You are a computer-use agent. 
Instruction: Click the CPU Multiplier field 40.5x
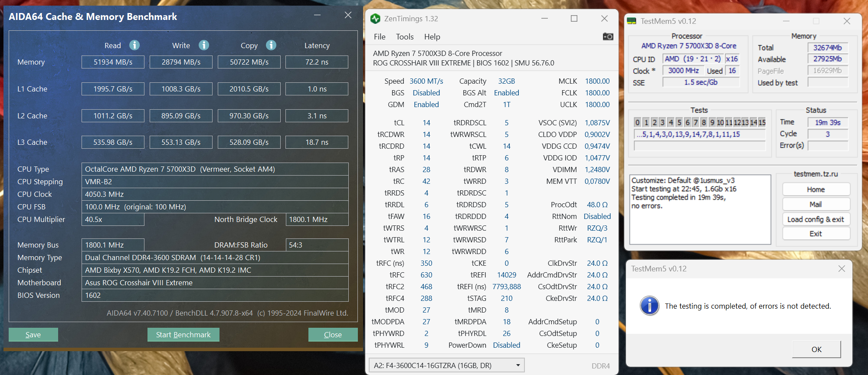[113, 219]
